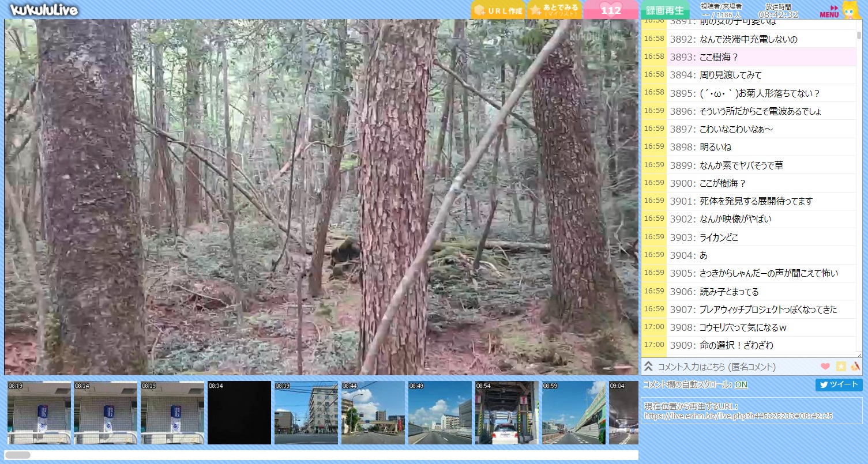Switch to the 録画再生 tab
The width and height of the screenshot is (868, 464).
(664, 10)
